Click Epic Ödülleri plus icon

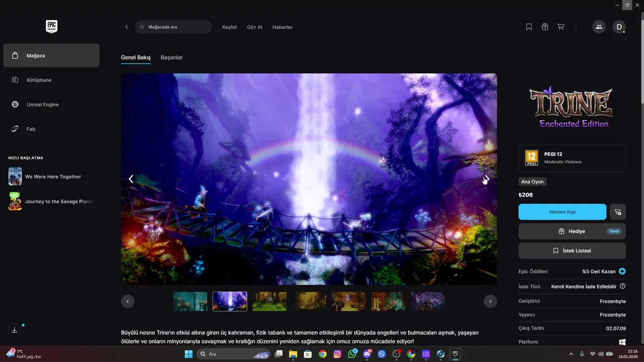pyautogui.click(x=622, y=271)
